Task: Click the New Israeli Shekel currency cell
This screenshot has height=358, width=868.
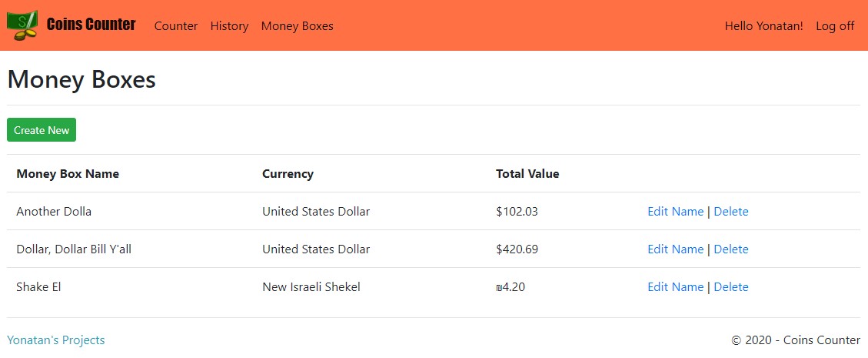Action: 311,287
